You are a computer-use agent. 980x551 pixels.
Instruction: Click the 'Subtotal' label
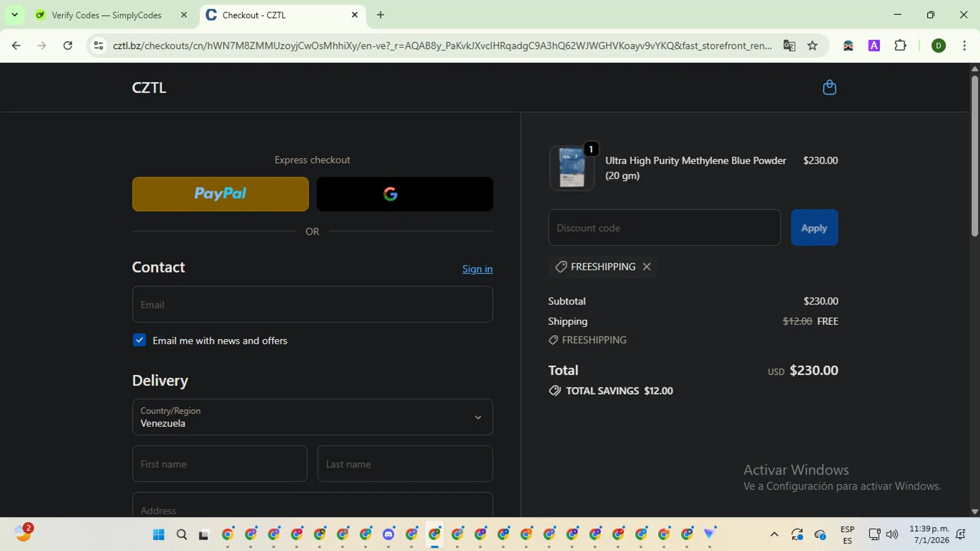[x=567, y=301]
